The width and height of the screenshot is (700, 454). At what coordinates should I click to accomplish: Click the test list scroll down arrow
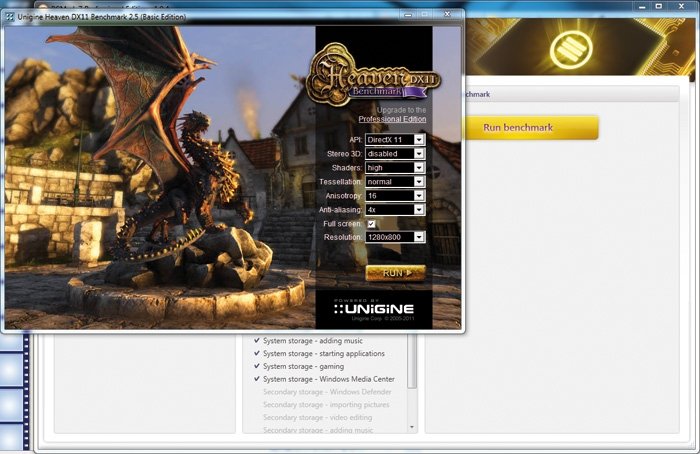412,427
